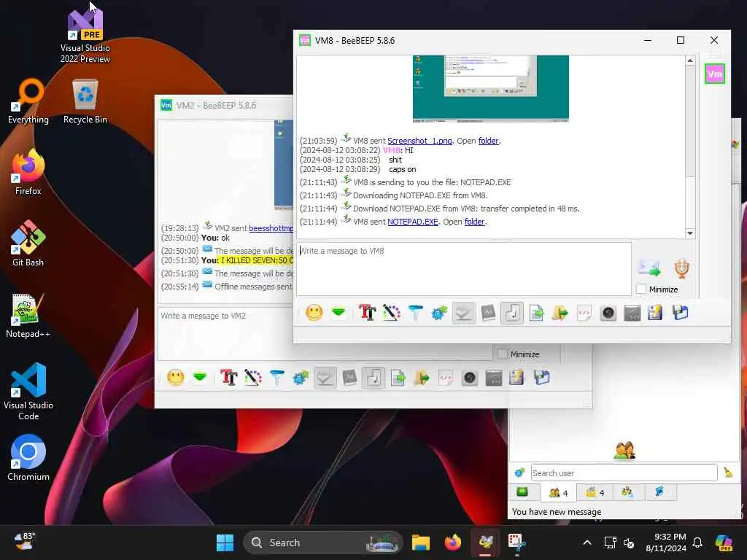Click the code snippet icon in VM8 toolbar
The height and width of the screenshot is (560, 747).
(584, 313)
